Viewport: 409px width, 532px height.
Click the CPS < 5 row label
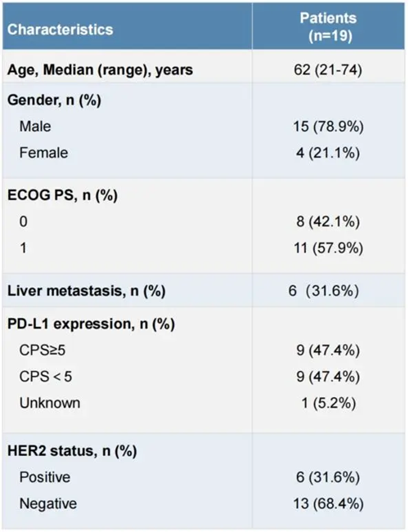pyautogui.click(x=46, y=377)
